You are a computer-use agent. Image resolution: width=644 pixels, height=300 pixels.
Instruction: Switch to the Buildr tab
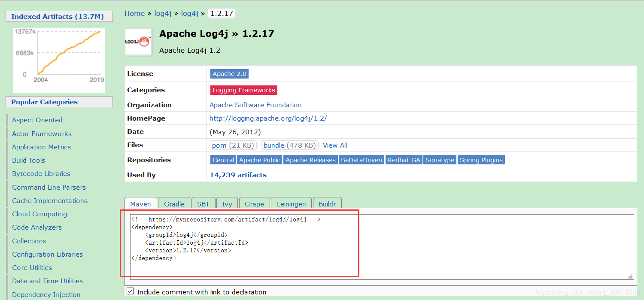[327, 204]
